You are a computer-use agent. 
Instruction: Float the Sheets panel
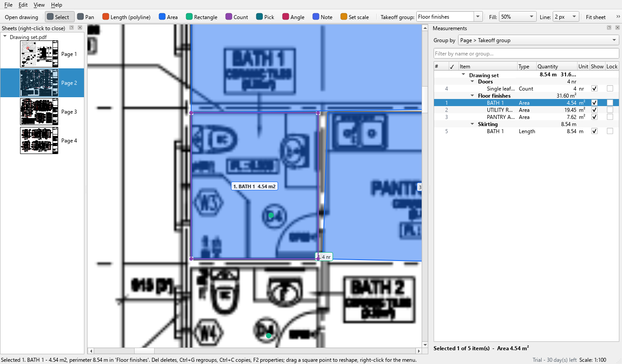tap(72, 28)
